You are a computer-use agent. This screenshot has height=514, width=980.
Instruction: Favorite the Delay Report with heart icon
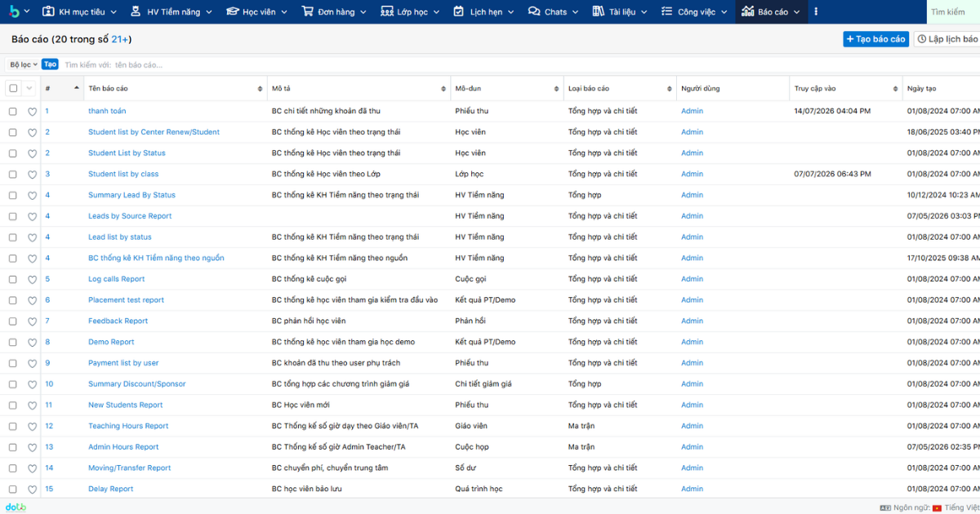pos(33,490)
